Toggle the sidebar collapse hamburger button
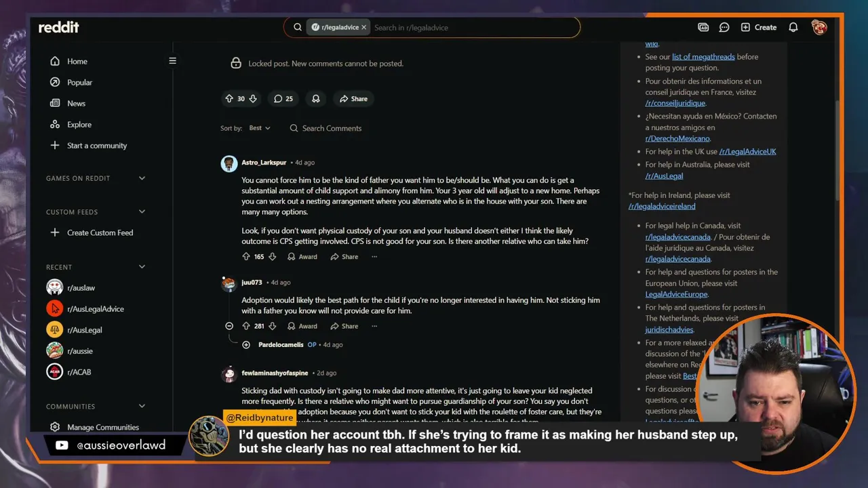Viewport: 868px width, 488px height. [x=172, y=61]
